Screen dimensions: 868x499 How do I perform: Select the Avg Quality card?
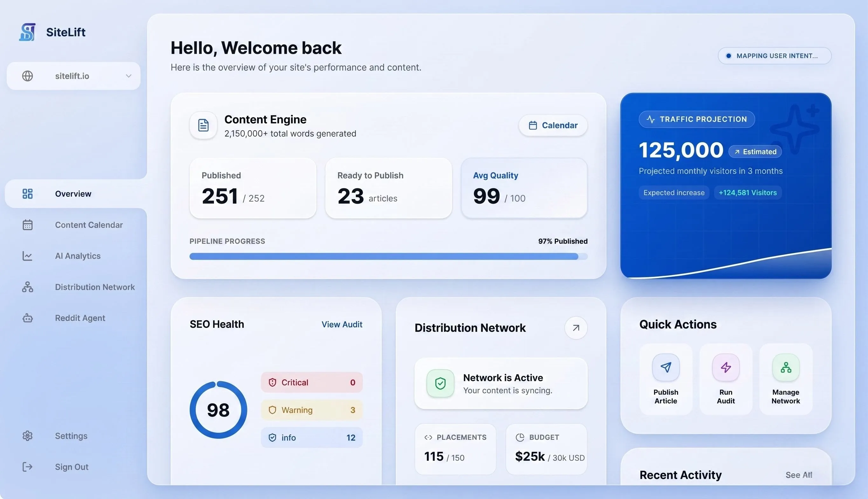tap(524, 188)
